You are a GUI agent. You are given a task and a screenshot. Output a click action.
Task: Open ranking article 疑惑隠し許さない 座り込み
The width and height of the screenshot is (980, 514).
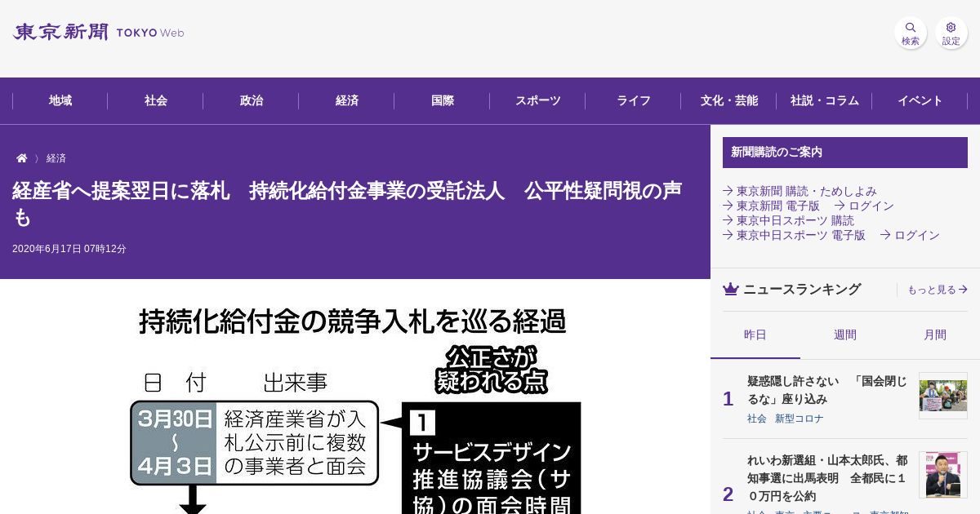(x=826, y=390)
